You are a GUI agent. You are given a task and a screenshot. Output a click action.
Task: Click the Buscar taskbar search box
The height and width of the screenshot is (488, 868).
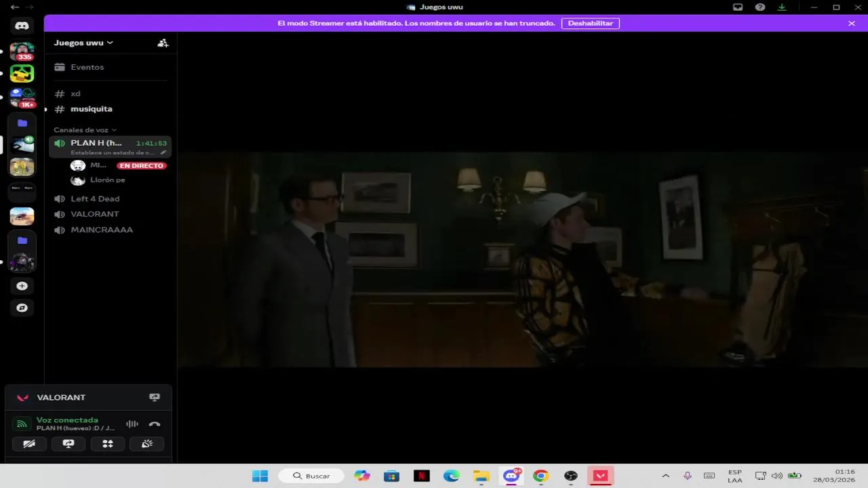pos(311,476)
